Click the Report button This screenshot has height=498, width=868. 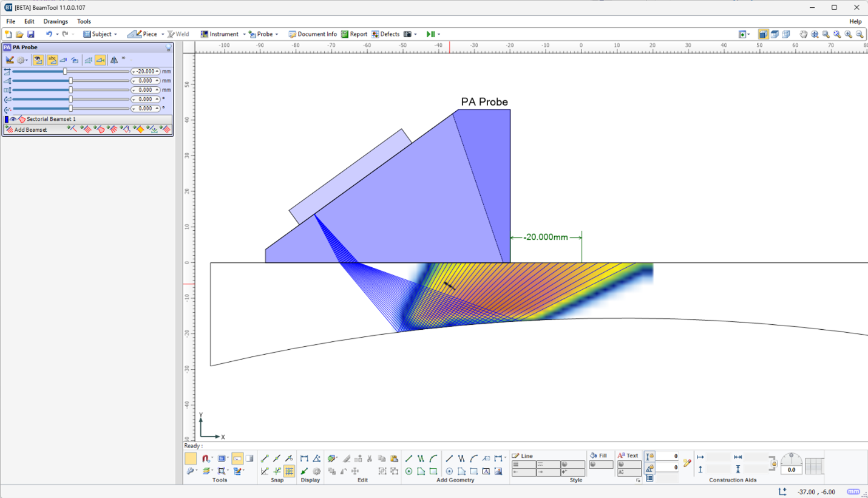tap(354, 34)
